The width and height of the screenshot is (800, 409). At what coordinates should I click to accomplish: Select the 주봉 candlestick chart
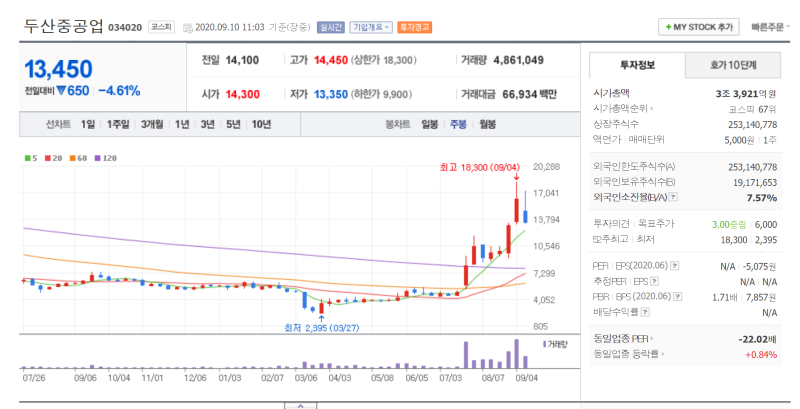point(458,124)
